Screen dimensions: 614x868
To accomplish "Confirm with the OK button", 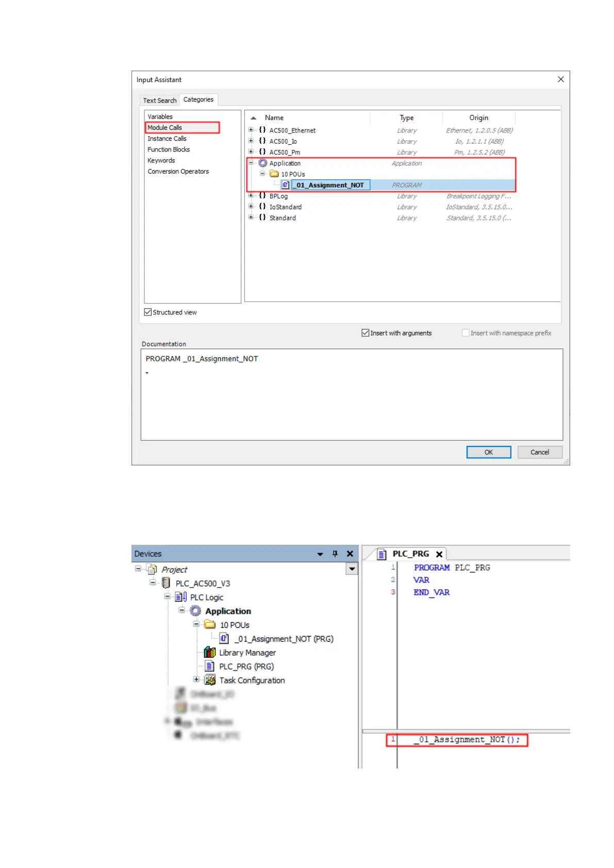I will tap(489, 452).
